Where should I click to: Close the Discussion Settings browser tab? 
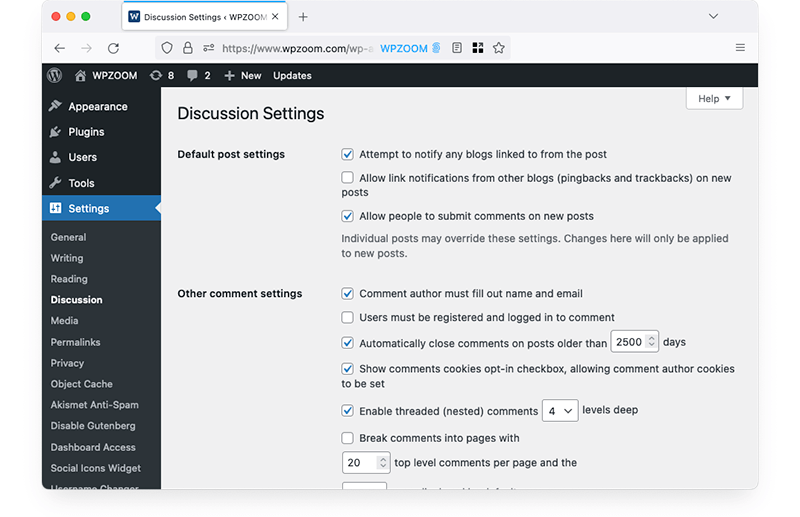(x=275, y=17)
